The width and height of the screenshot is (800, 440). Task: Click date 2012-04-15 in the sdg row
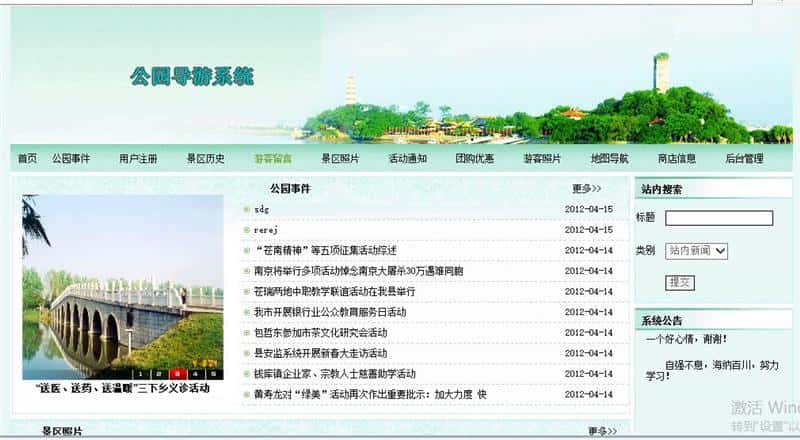(x=589, y=209)
